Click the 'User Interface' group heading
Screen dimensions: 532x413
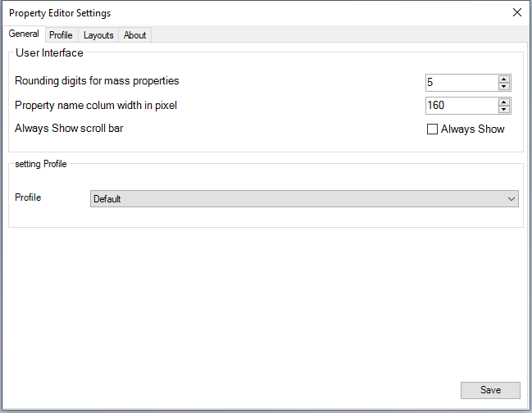point(49,53)
